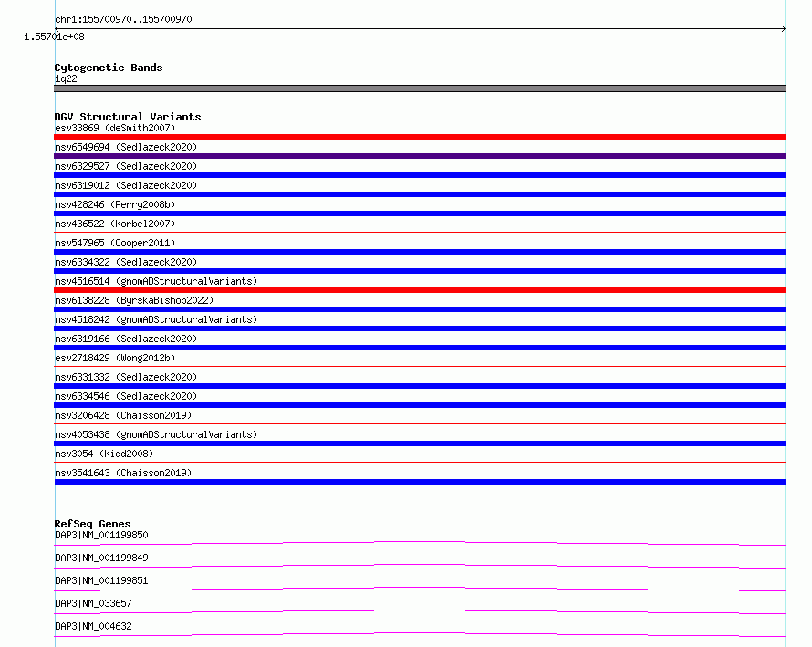Click the blue bar under nsv6329527

pos(420,175)
